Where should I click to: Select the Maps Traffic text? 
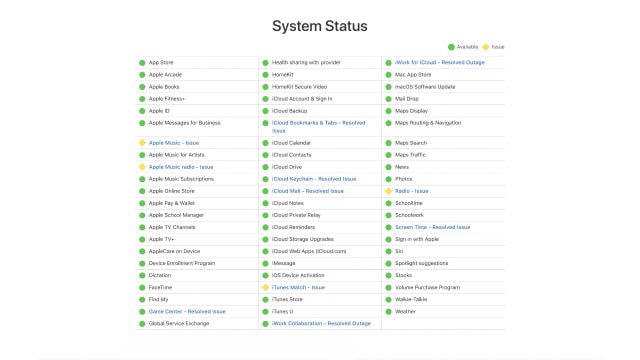[410, 155]
